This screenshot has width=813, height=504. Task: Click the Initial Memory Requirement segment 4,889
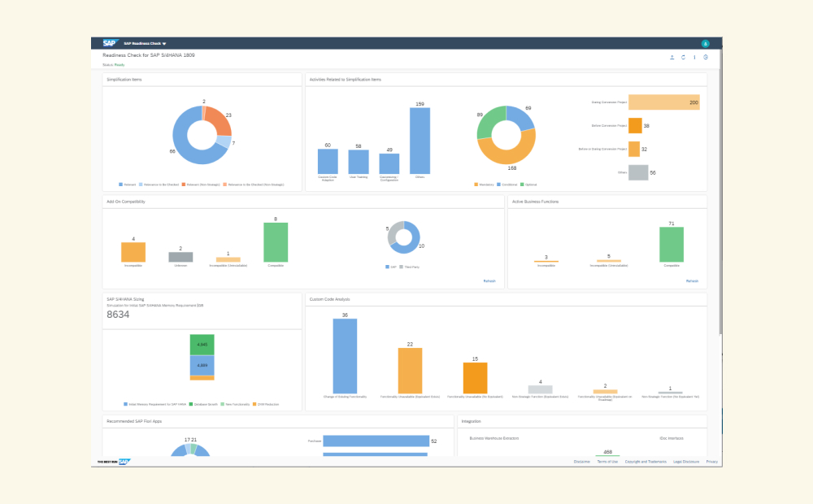[x=202, y=366]
